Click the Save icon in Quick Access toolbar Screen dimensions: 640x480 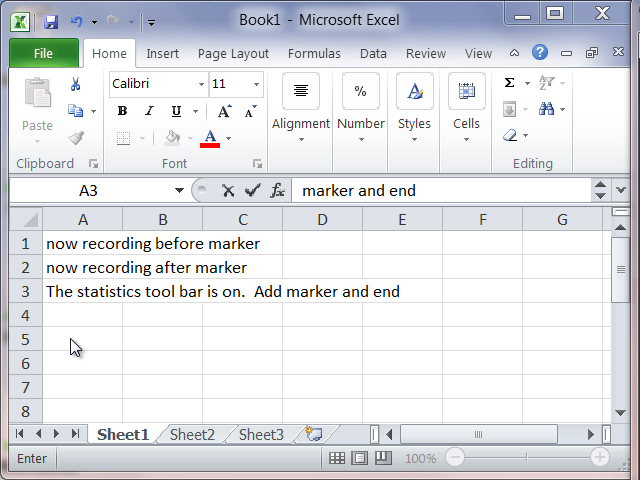(50, 20)
